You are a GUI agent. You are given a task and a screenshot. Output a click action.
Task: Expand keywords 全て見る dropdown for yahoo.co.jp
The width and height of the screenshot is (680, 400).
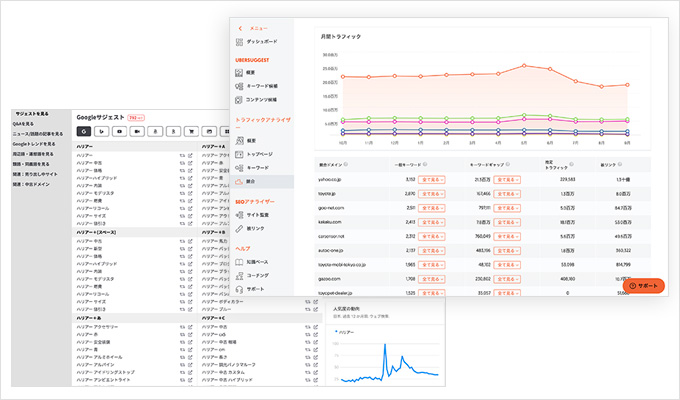click(x=432, y=180)
